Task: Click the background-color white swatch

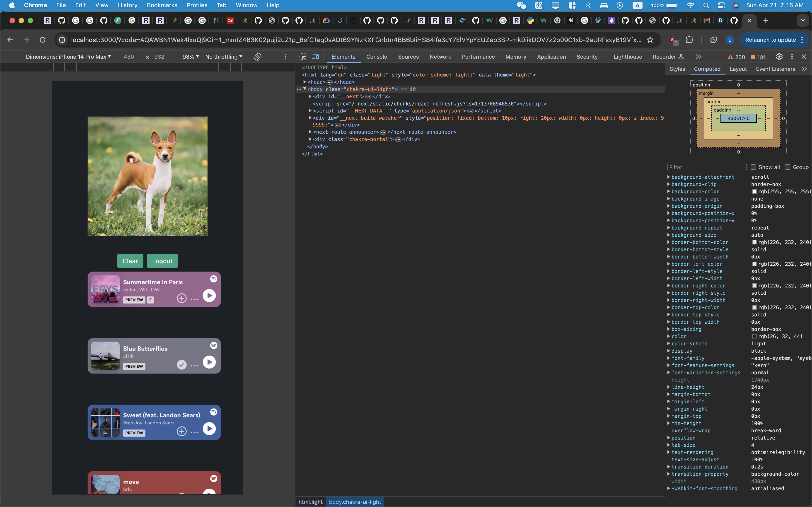Action: [x=754, y=191]
